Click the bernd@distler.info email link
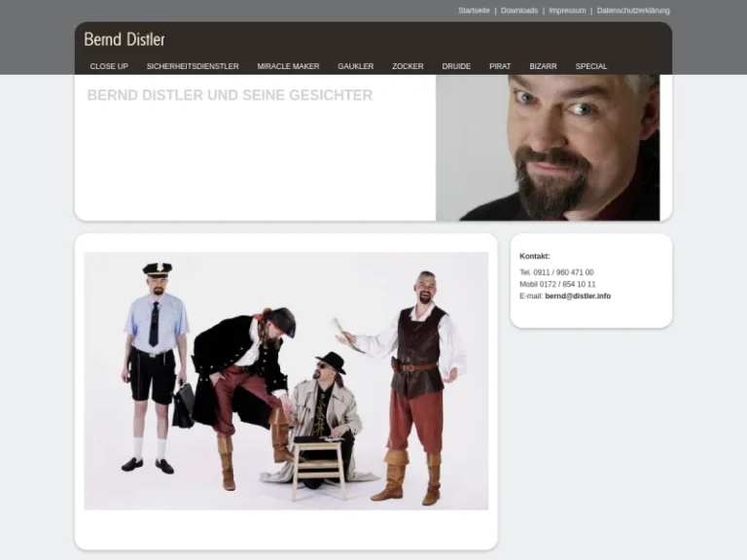The image size is (747, 560). [578, 297]
